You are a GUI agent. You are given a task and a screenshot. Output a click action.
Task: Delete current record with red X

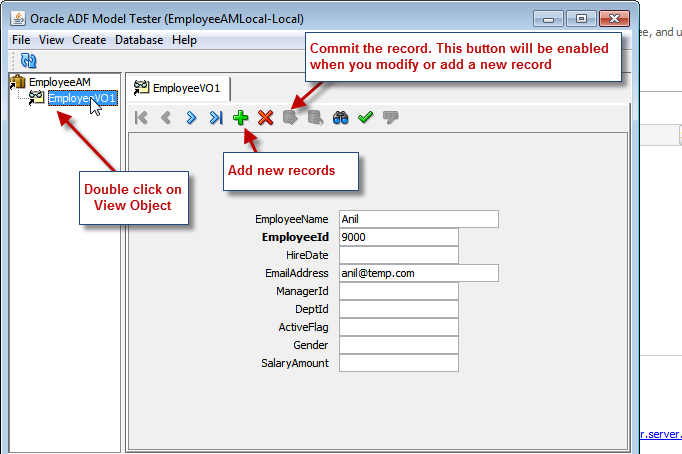pos(265,117)
